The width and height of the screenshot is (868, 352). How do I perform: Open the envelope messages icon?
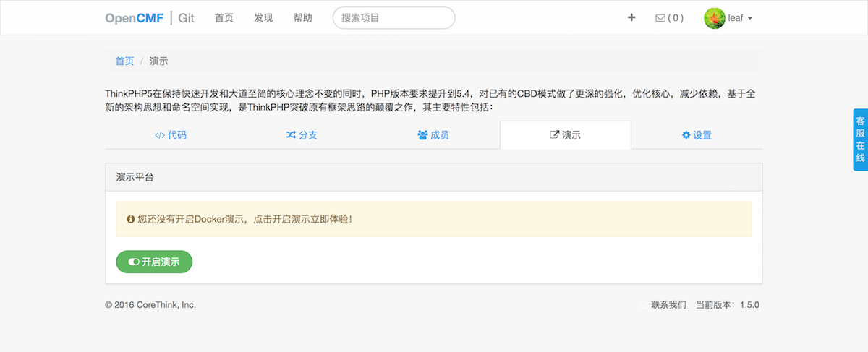click(x=660, y=18)
